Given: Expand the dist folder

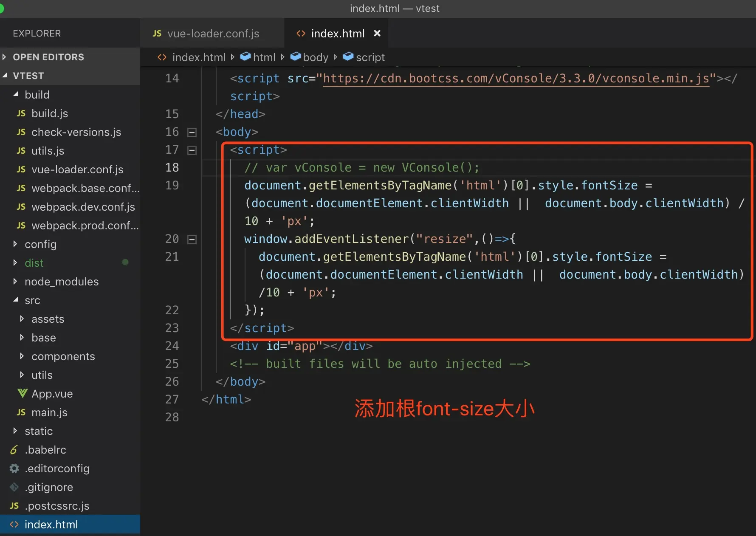Looking at the screenshot, I should click(16, 262).
